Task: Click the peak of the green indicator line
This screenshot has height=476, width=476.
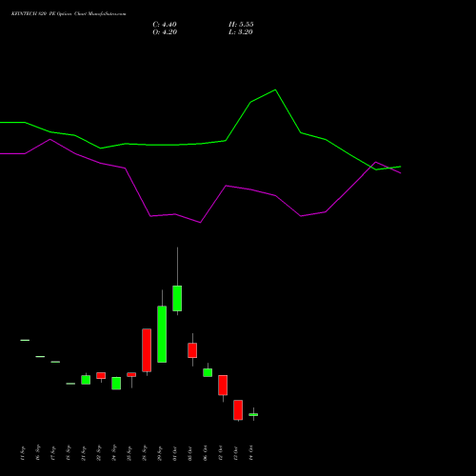Action: coord(275,89)
